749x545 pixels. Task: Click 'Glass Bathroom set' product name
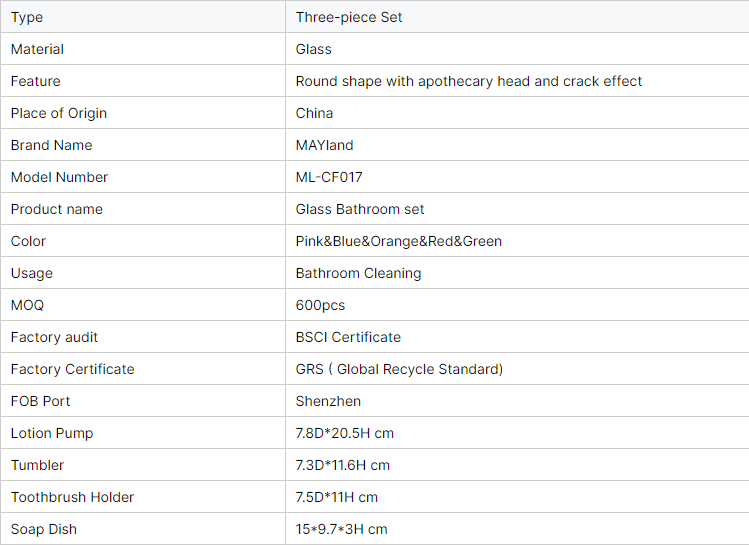click(360, 209)
